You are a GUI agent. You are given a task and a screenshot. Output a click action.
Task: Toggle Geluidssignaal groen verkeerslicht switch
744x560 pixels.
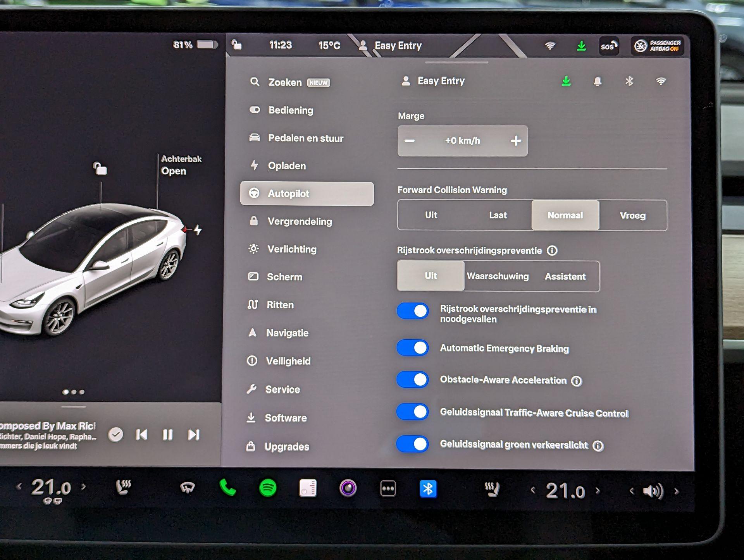click(413, 444)
